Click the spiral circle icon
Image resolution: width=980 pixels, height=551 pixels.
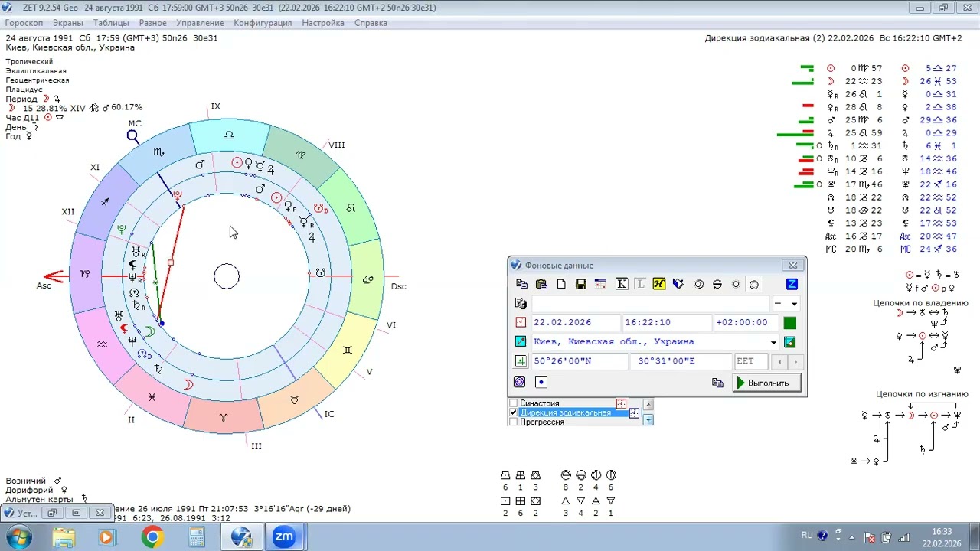point(699,284)
